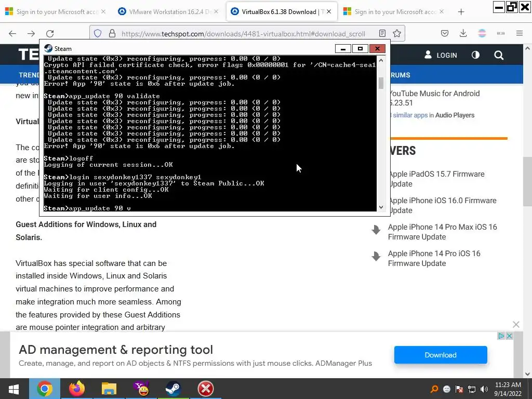This screenshot has height=399, width=532.
Task: Toggle TechSpot dark mode contrast icon
Action: pos(476,55)
